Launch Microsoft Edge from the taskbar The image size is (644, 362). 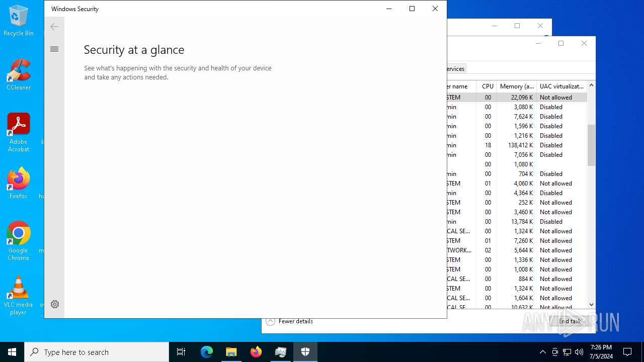pyautogui.click(x=207, y=352)
